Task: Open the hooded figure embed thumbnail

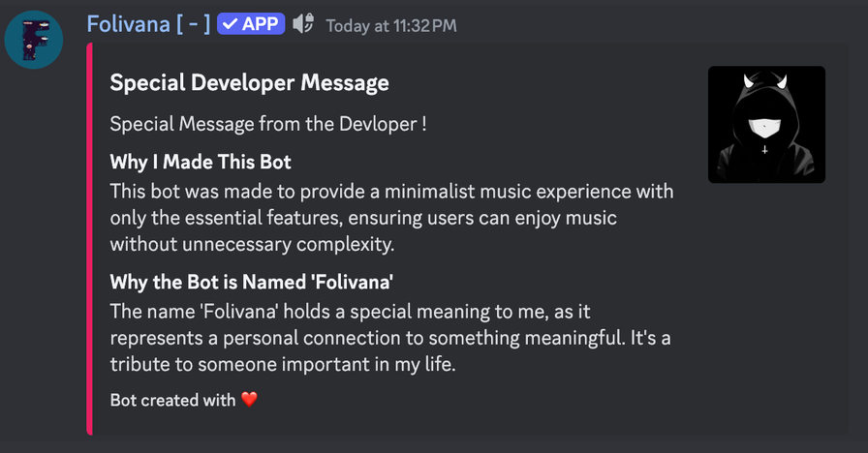Action: (766, 124)
